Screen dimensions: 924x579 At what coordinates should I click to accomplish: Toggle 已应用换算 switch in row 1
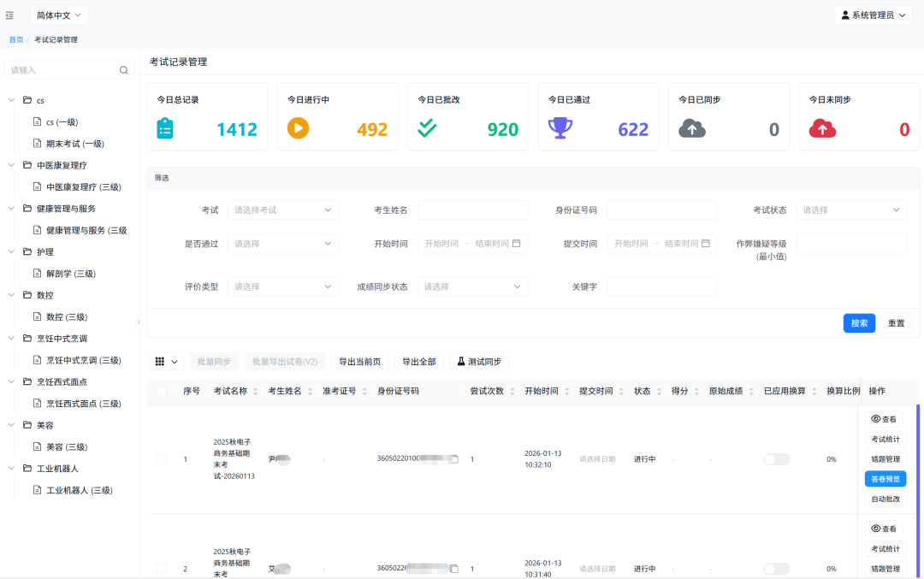click(x=777, y=459)
